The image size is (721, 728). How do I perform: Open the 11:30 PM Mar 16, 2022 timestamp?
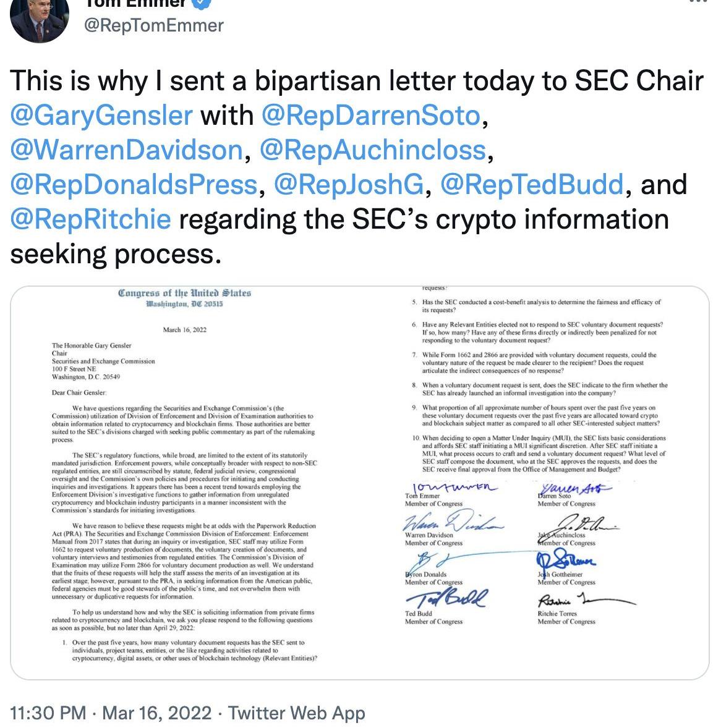pyautogui.click(x=111, y=713)
